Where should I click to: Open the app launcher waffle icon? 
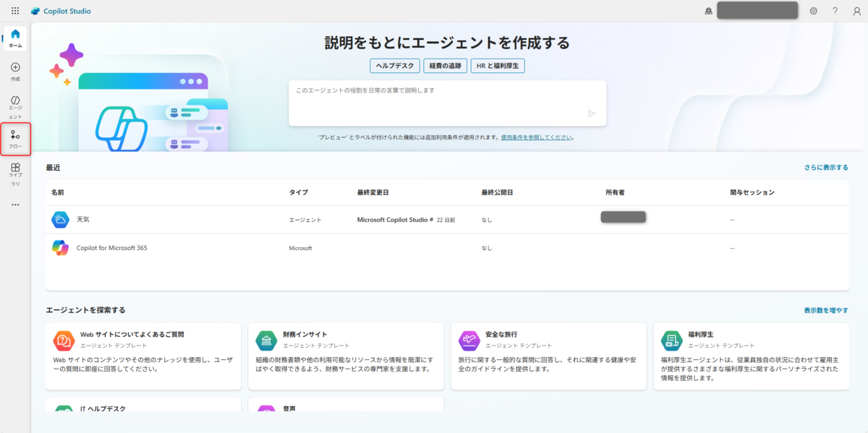(x=15, y=11)
